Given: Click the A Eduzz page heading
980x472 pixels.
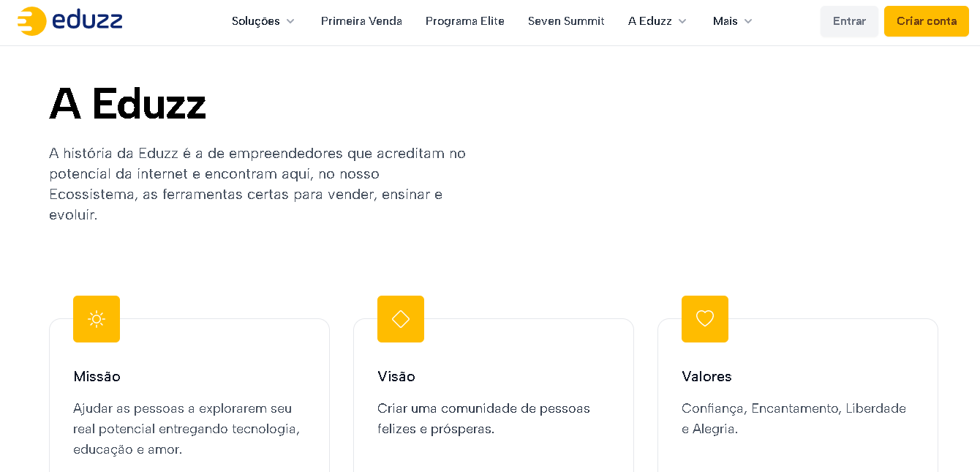Looking at the screenshot, I should point(128,103).
